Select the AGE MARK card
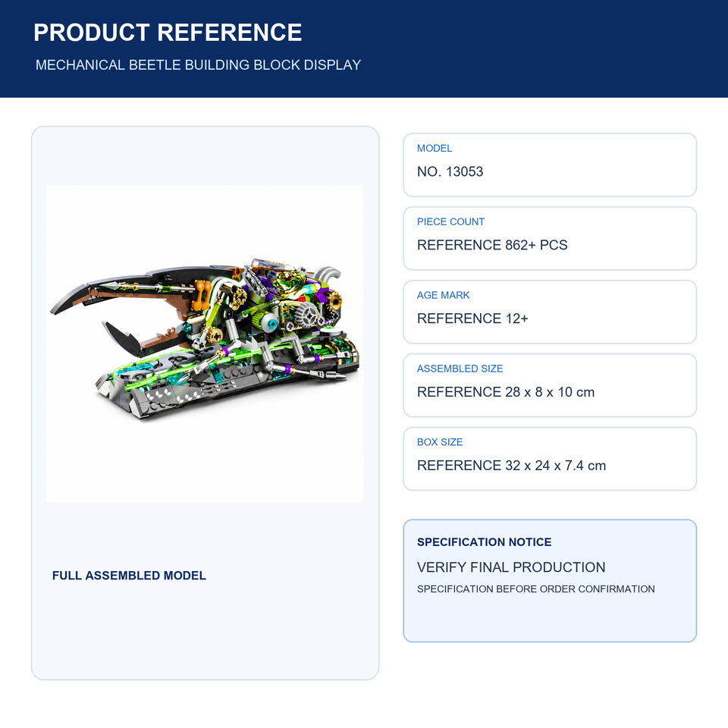The height and width of the screenshot is (728, 728). [550, 312]
